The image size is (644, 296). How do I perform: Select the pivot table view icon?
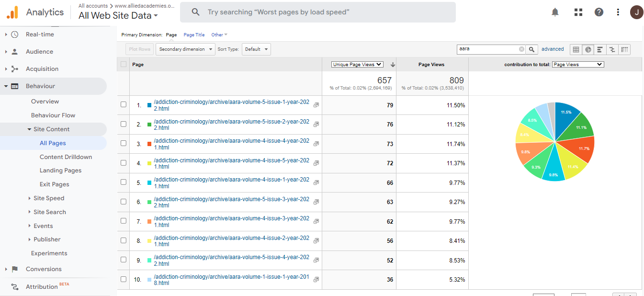624,49
